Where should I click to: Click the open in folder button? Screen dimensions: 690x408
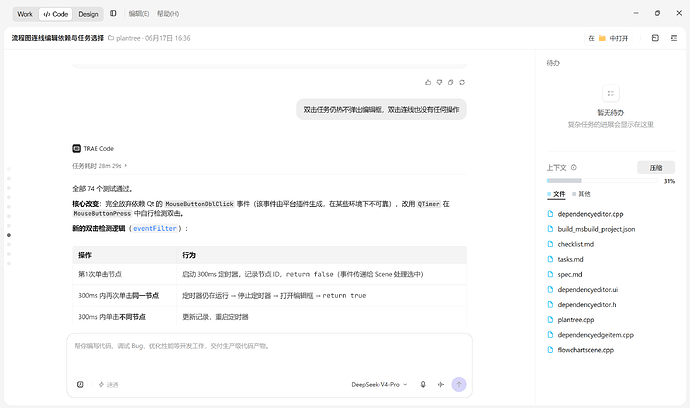coord(608,38)
